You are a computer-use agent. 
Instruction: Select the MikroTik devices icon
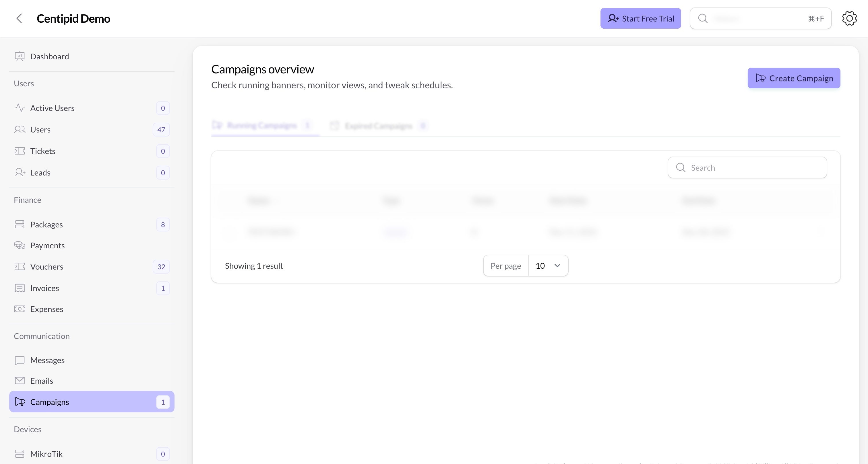pyautogui.click(x=19, y=454)
